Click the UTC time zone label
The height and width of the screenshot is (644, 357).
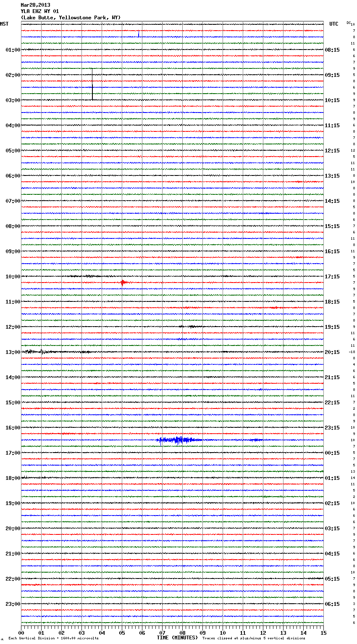(334, 24)
